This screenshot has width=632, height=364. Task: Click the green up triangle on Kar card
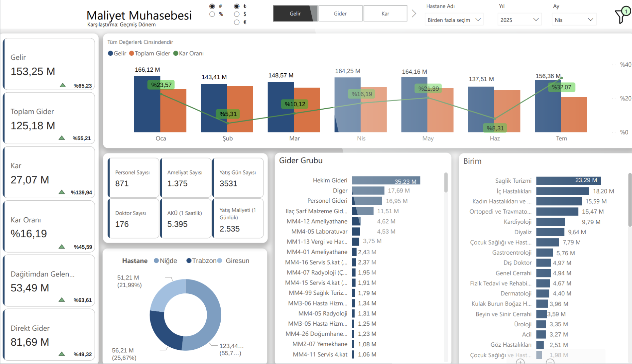62,192
